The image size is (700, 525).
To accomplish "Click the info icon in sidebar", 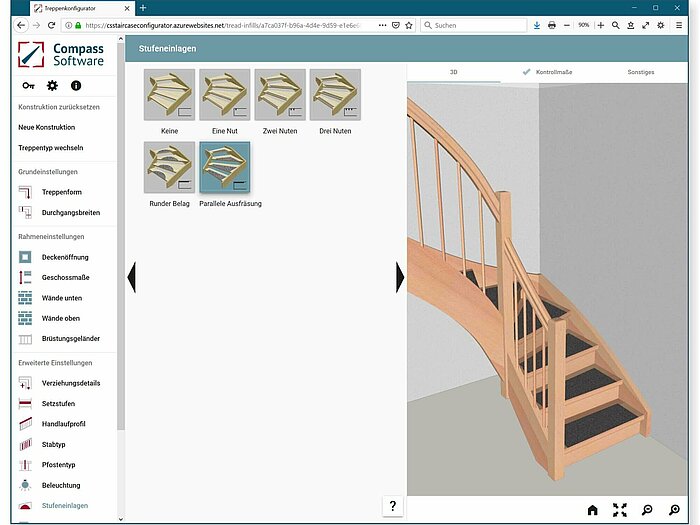I will 75,87.
